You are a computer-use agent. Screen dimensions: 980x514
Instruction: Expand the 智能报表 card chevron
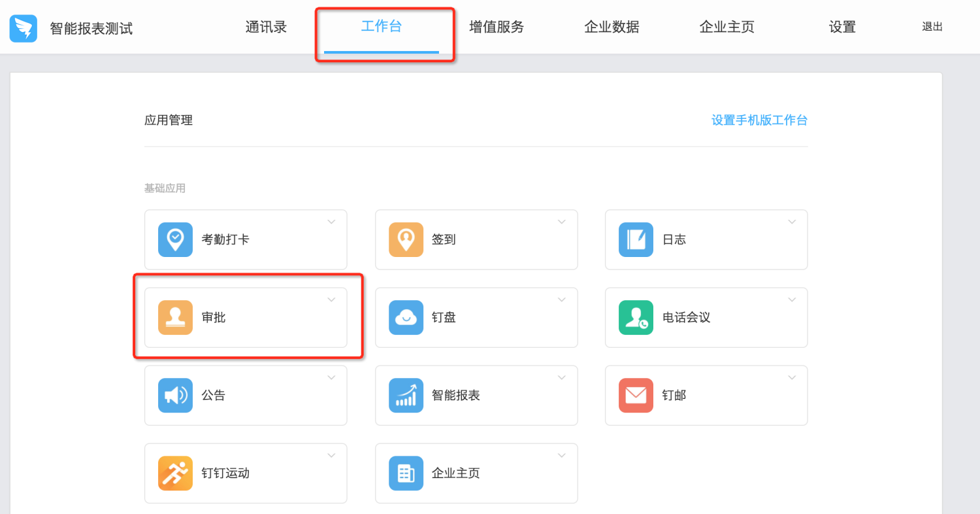[x=562, y=377]
